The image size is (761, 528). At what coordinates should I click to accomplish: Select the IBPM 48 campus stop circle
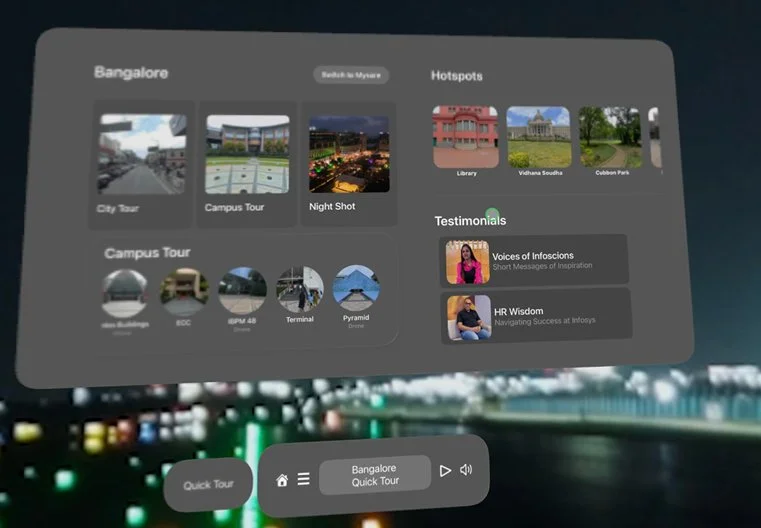[x=242, y=291]
